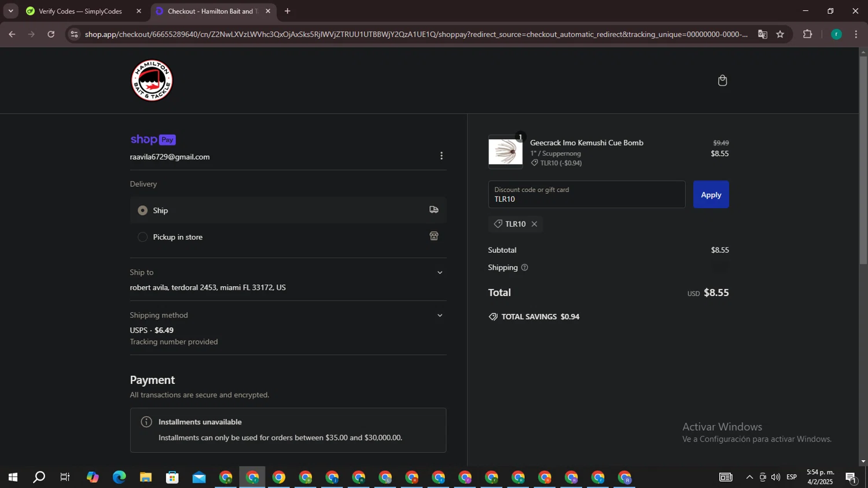Viewport: 868px width, 488px height.
Task: Open the Geecrack Imo Kemushi product thumbnail
Action: (505, 152)
